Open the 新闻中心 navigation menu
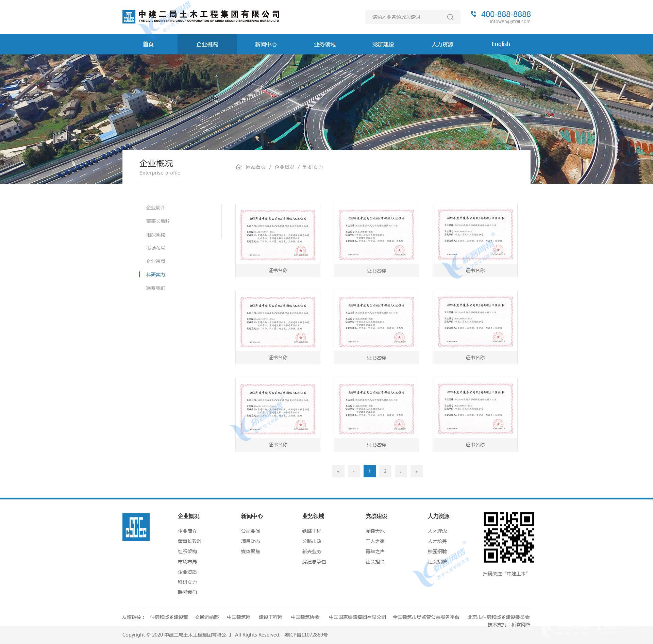653x644 pixels. click(x=266, y=44)
